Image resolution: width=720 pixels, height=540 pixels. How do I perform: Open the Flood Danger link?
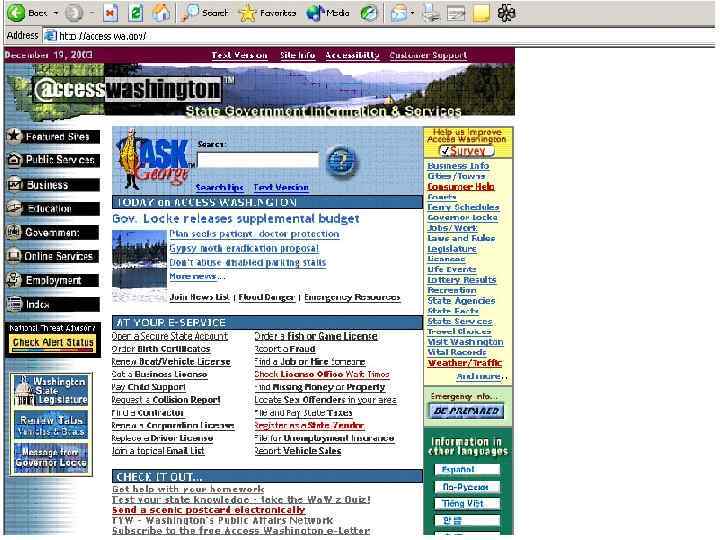tap(266, 297)
